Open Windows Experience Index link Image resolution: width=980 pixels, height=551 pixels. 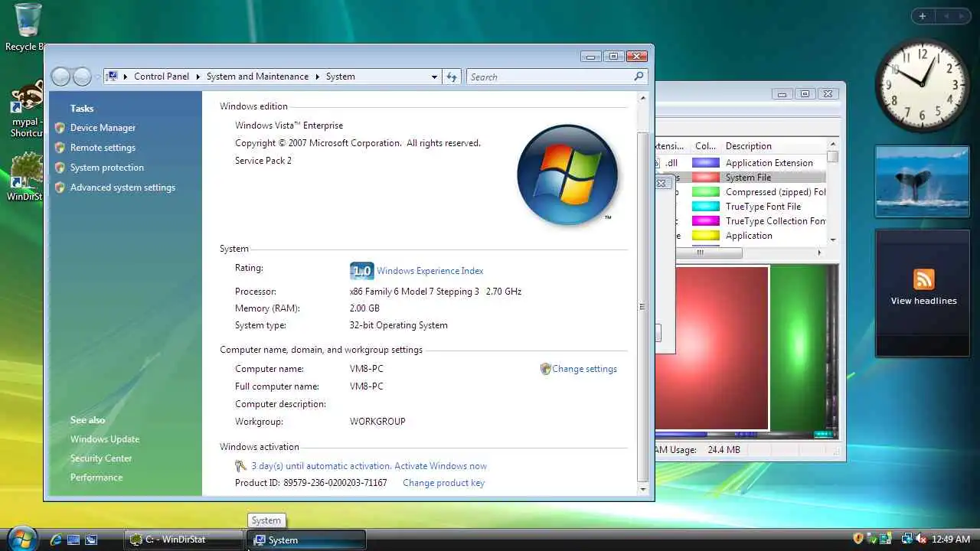coord(430,271)
